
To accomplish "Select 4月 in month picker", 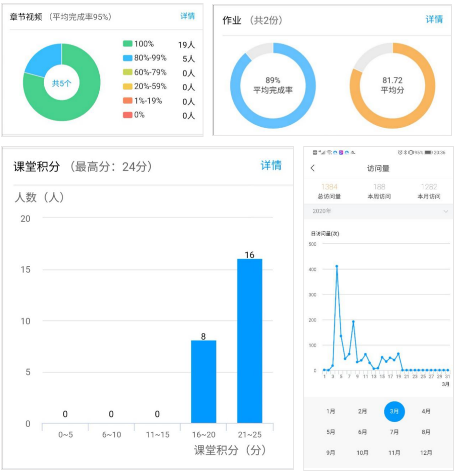I will pyautogui.click(x=426, y=411).
